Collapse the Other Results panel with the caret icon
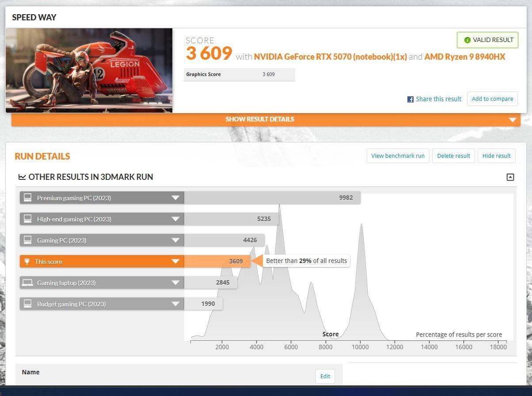Screen dimensions: 532x396 510,177
